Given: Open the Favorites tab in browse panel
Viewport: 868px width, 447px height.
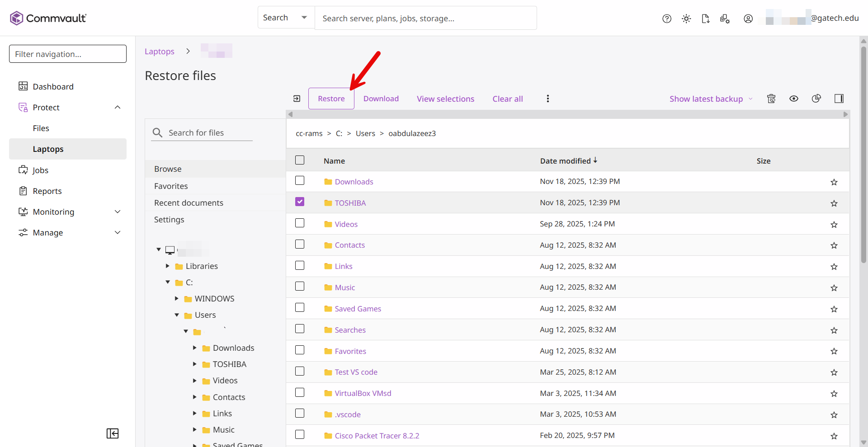Looking at the screenshot, I should tap(171, 186).
